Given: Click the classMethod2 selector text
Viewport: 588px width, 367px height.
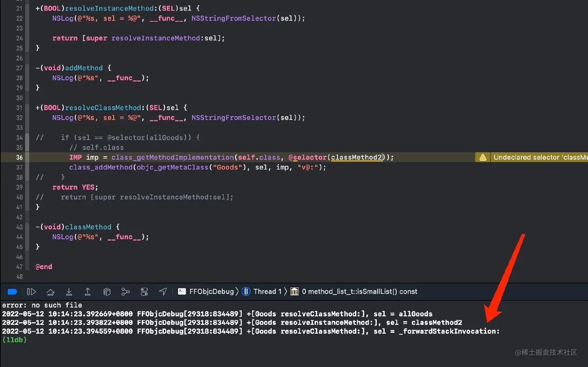Looking at the screenshot, I should tap(356, 157).
